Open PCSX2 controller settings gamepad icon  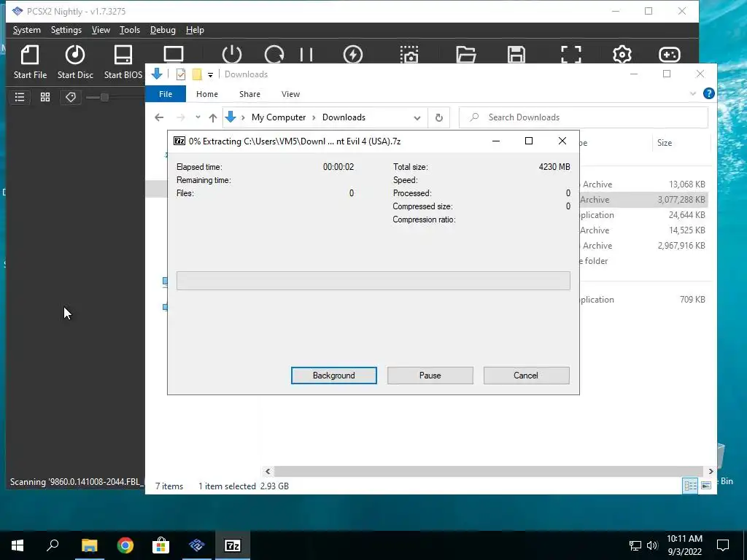click(x=670, y=54)
